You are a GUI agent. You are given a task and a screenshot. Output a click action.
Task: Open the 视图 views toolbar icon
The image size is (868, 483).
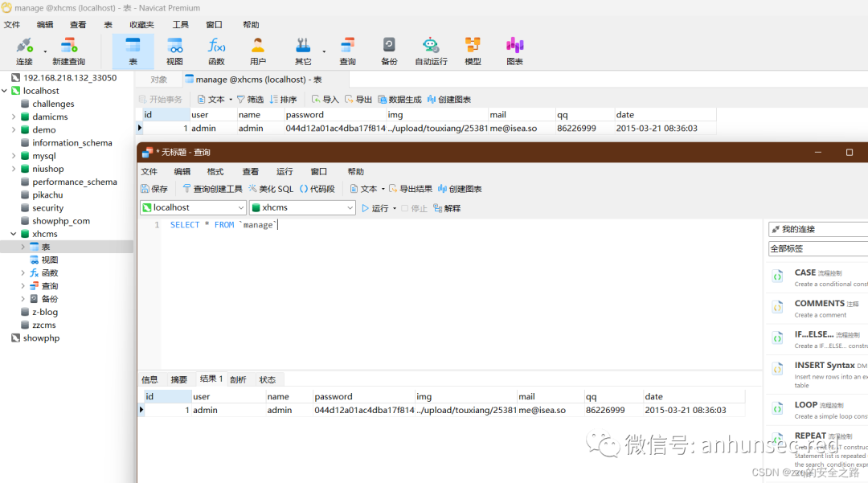[x=174, y=51]
